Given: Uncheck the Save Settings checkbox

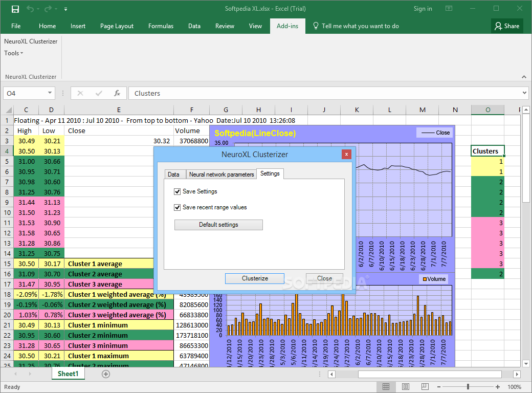Looking at the screenshot, I should pyautogui.click(x=178, y=191).
